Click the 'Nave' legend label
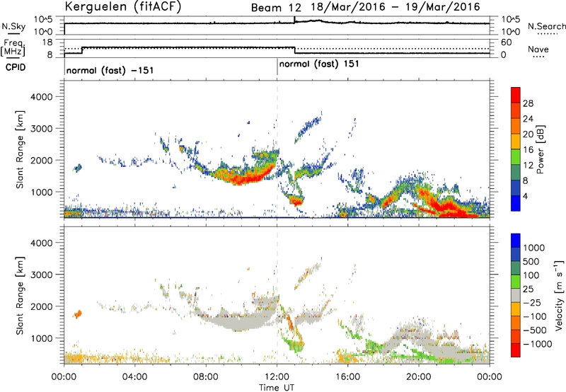Screen dimensions: 566x392 [x=538, y=49]
